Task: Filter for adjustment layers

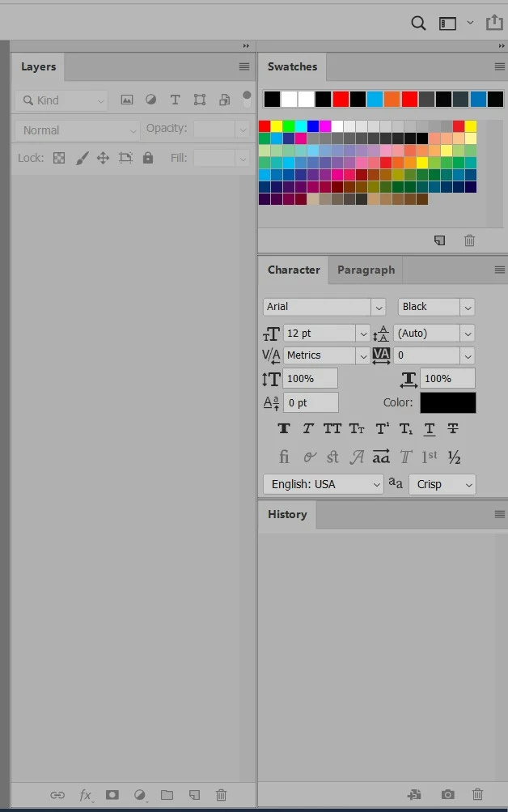Action: (x=150, y=100)
